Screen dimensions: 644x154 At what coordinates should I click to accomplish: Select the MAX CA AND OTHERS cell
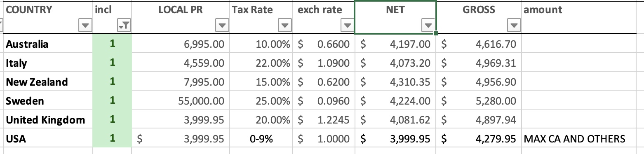click(x=583, y=139)
